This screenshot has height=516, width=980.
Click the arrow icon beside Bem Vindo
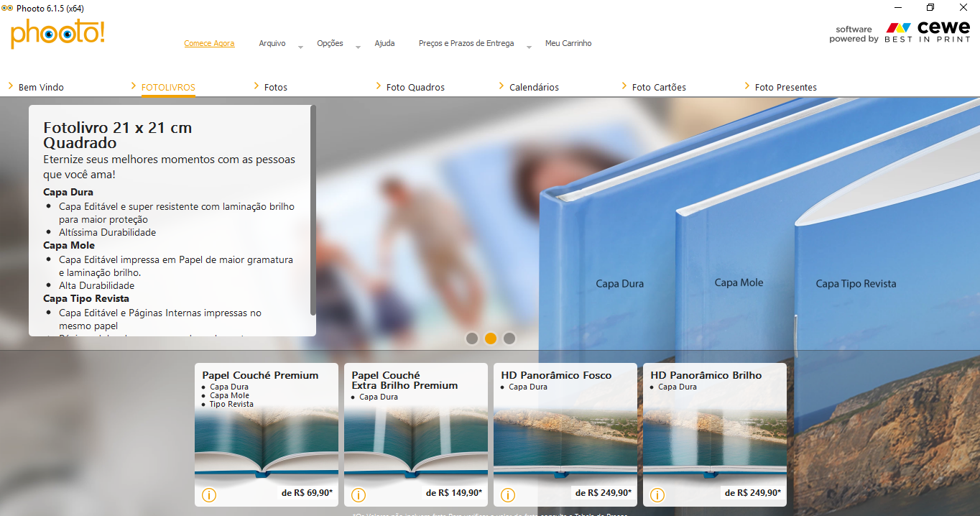pyautogui.click(x=11, y=86)
